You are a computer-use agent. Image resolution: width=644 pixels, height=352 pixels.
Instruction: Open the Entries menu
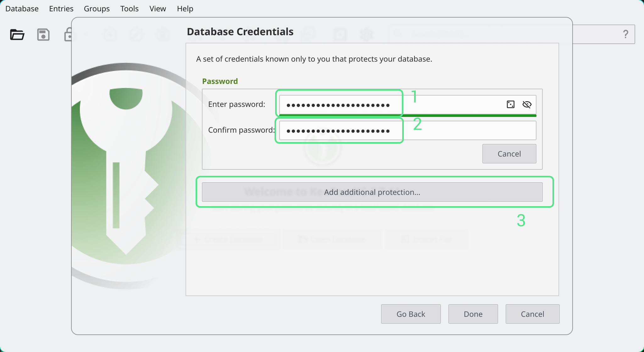point(61,8)
